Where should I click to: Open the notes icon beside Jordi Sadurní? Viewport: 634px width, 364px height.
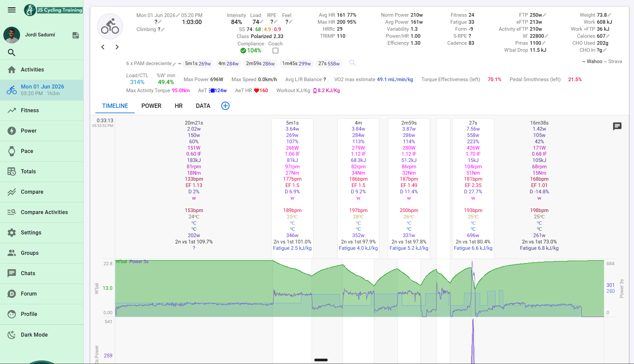(x=76, y=35)
